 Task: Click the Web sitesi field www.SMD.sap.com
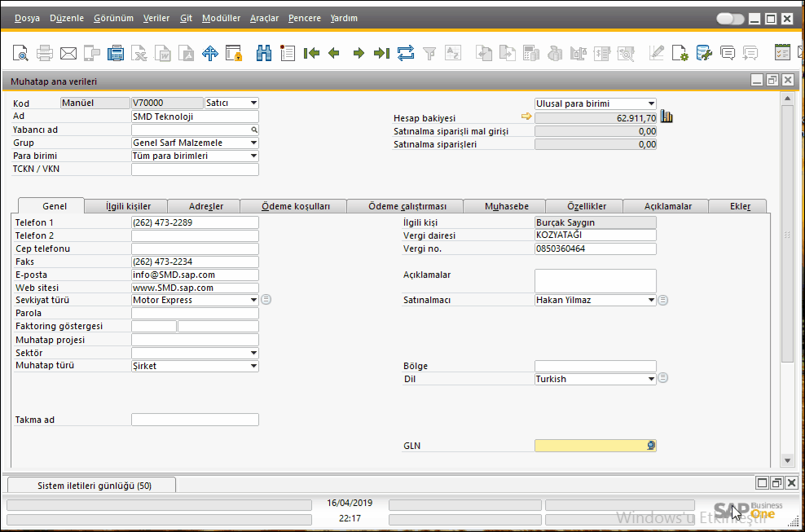pyautogui.click(x=195, y=288)
